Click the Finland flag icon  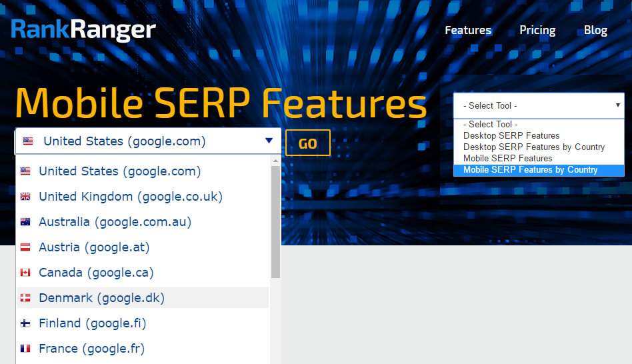(25, 323)
